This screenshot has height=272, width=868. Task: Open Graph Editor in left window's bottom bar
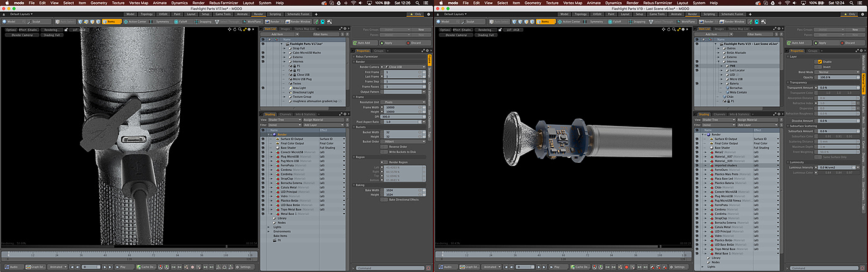click(35, 266)
